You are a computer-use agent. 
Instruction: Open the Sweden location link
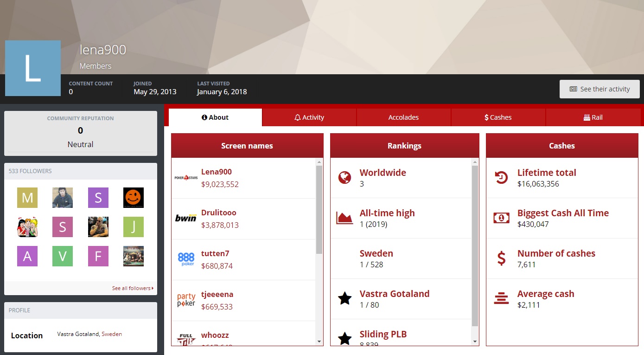coord(112,334)
